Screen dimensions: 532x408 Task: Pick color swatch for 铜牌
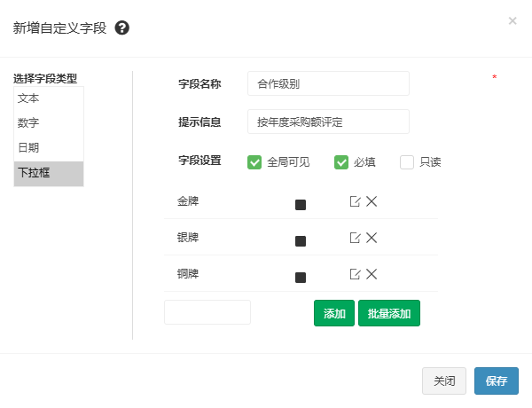point(301,278)
